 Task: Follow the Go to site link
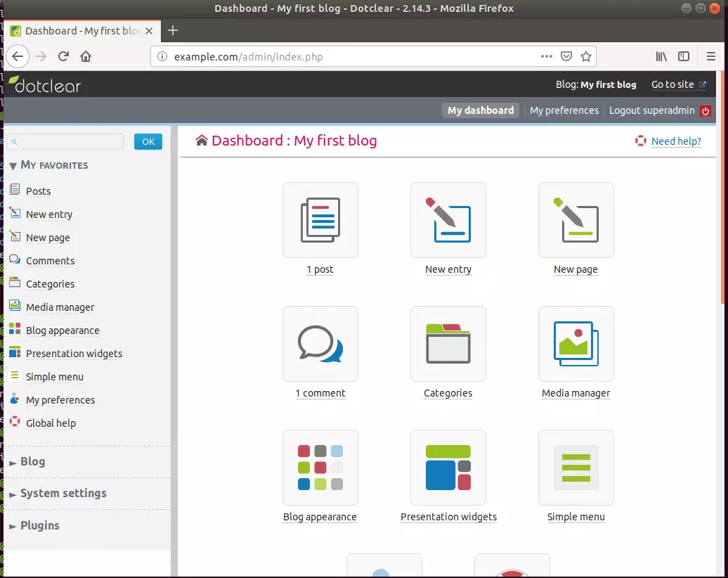click(x=679, y=84)
